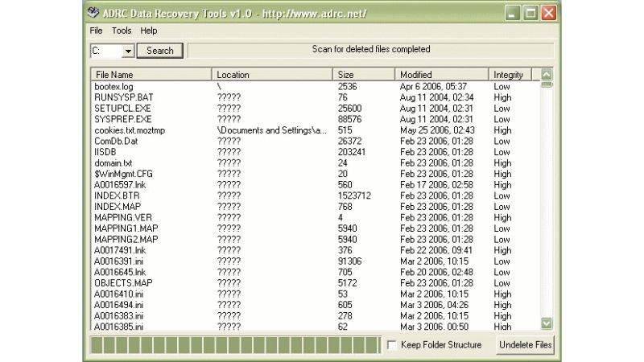The image size is (644, 362).
Task: Select domain.txt in the list
Action: 316,163
